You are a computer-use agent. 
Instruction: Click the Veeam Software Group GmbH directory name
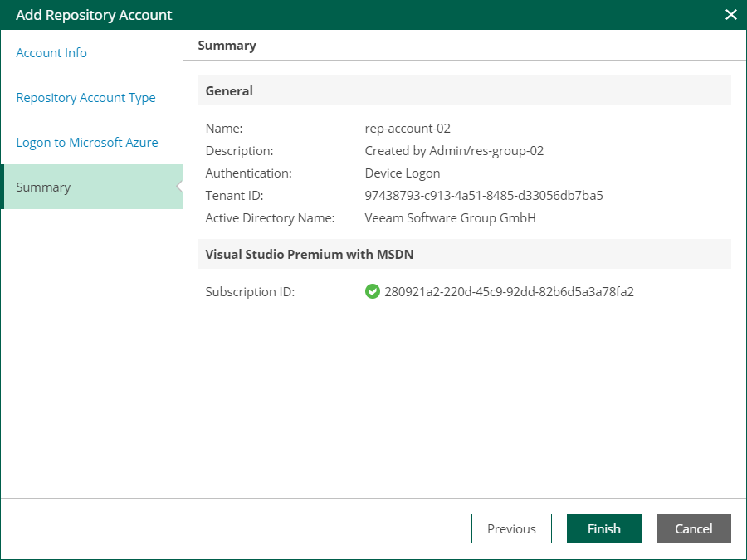point(450,218)
